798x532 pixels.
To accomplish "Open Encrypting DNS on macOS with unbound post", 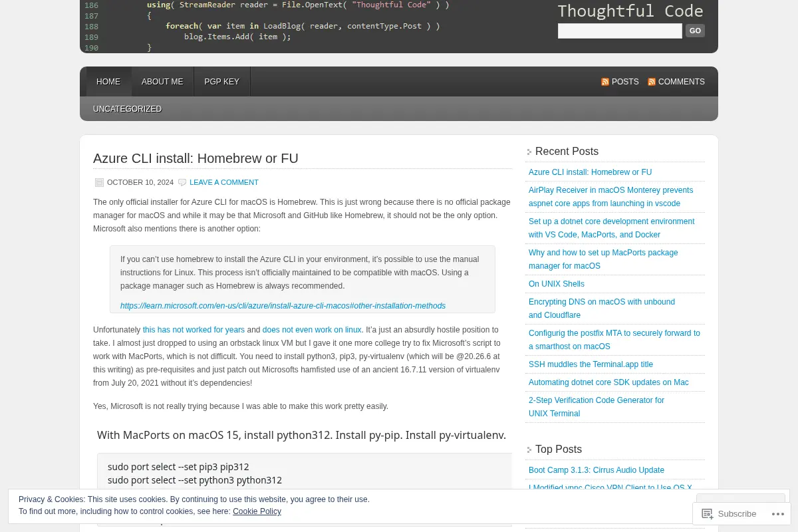I will (x=602, y=309).
